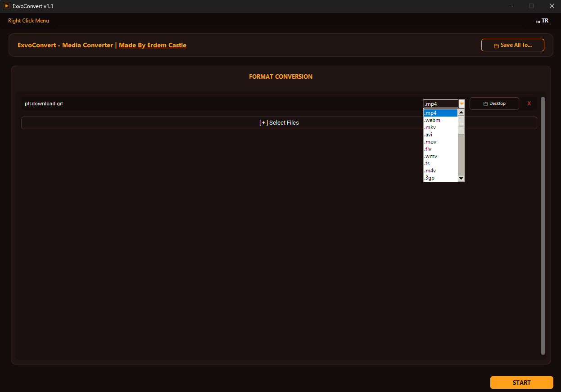Screen dimensions: 561x392
Task: Click the plsdownload.gif file name
Action: pos(44,104)
